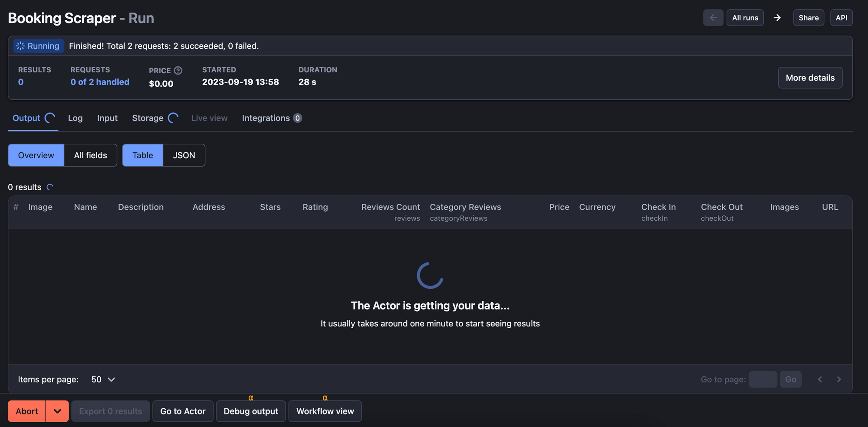Click the Price column header in table

(559, 207)
